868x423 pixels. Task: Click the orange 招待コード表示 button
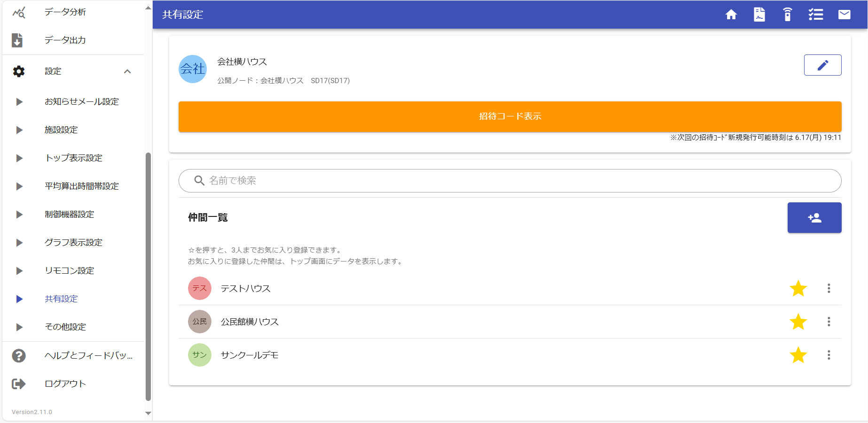coord(510,116)
